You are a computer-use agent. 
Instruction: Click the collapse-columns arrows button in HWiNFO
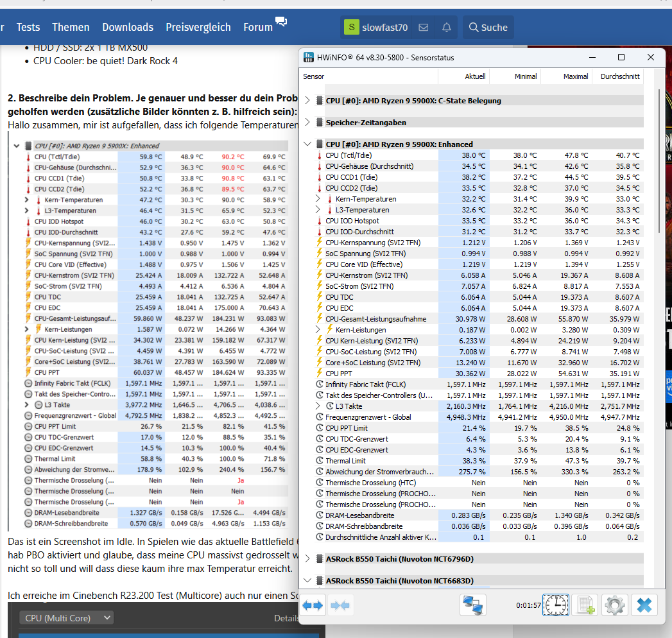tap(340, 605)
